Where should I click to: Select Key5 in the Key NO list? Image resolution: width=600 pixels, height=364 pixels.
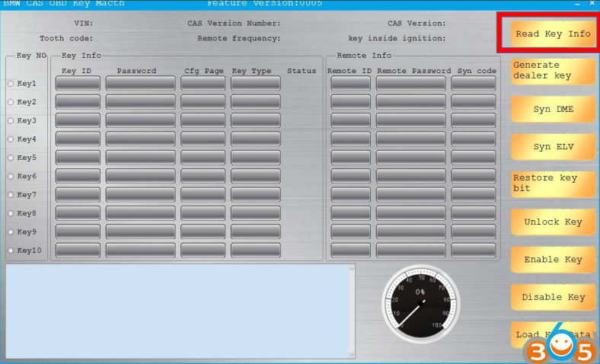point(11,158)
